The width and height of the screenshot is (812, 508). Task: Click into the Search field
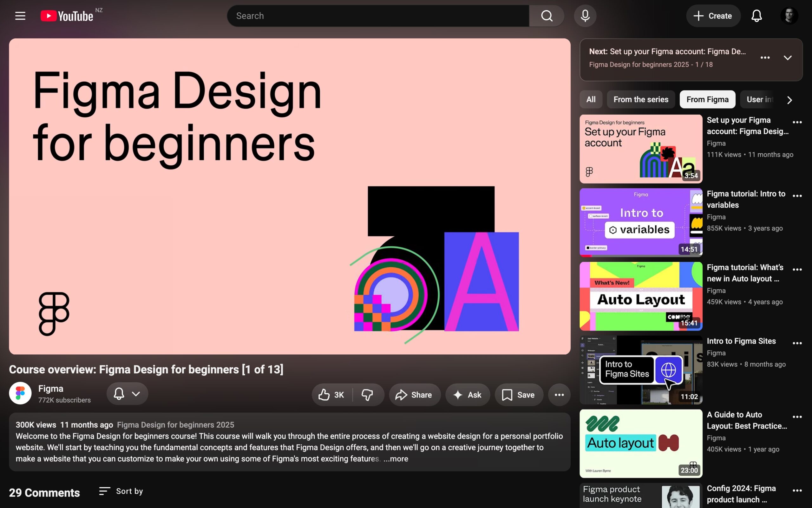(378, 16)
